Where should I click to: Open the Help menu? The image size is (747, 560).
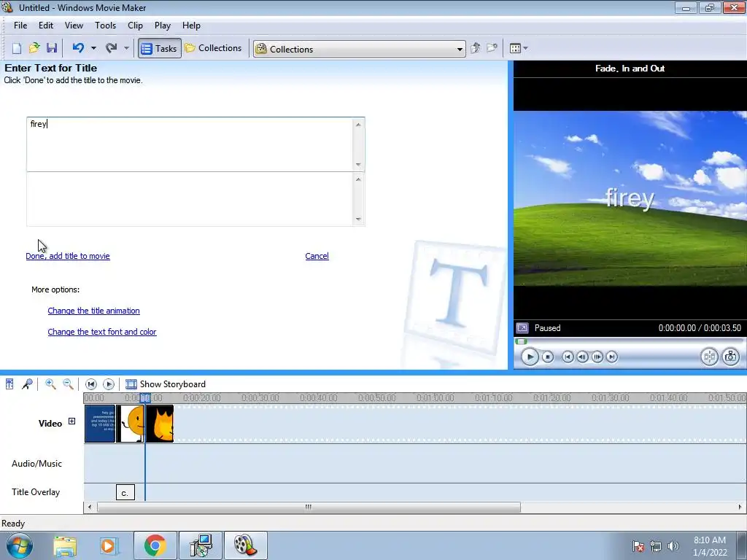(192, 26)
